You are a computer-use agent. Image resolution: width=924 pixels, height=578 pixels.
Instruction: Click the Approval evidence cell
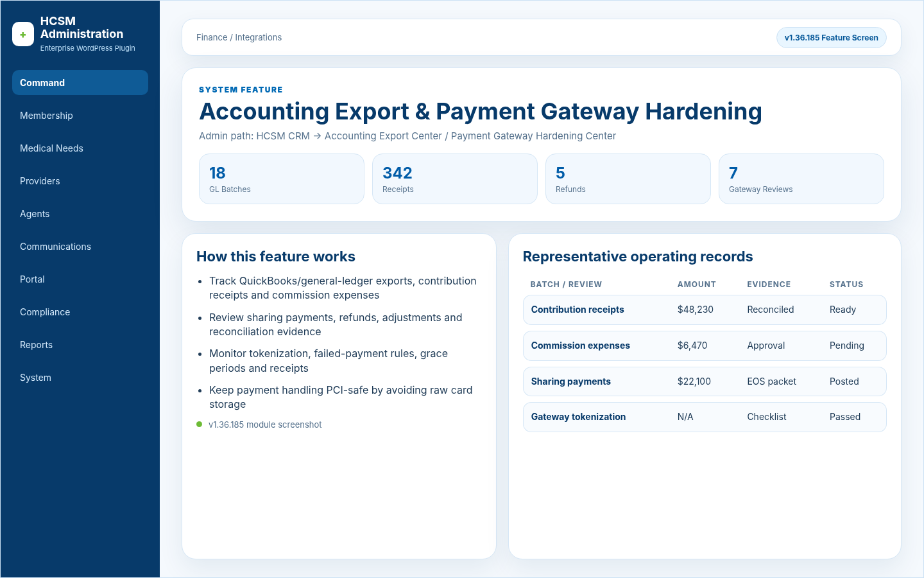click(x=766, y=346)
